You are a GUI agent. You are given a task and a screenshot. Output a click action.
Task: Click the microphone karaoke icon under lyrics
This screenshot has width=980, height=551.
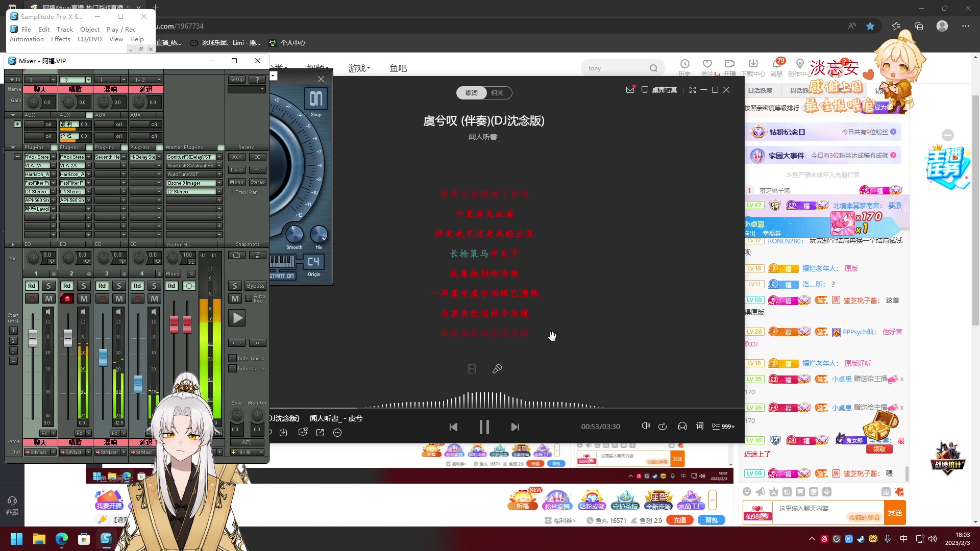pyautogui.click(x=497, y=369)
